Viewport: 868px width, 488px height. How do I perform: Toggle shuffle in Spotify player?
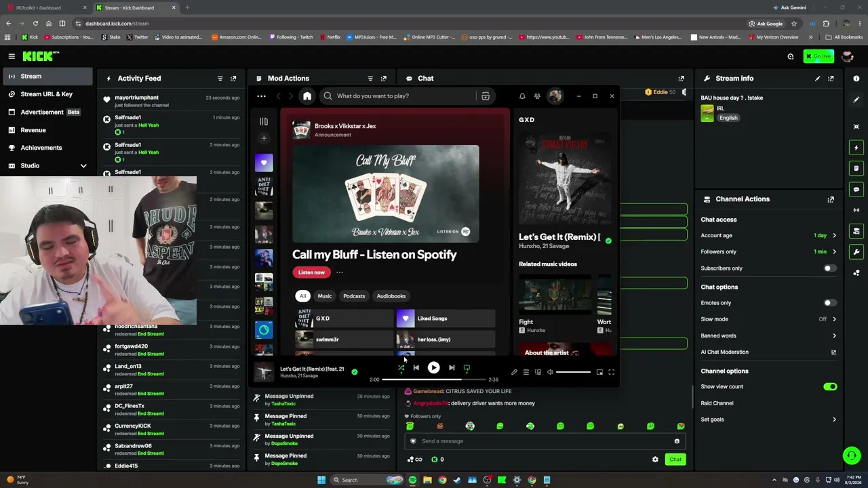tap(401, 368)
